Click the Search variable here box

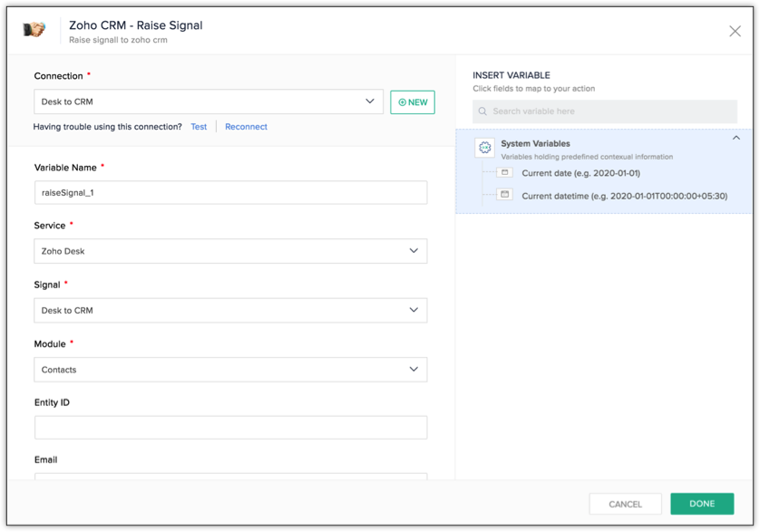pyautogui.click(x=613, y=111)
